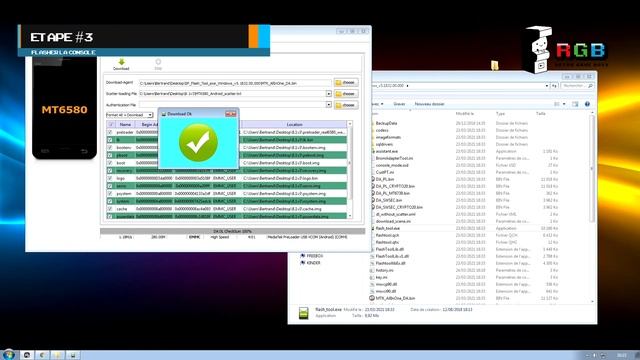The width and height of the screenshot is (640, 360).
Task: Open Explorer help icon
Action: [x=587, y=104]
